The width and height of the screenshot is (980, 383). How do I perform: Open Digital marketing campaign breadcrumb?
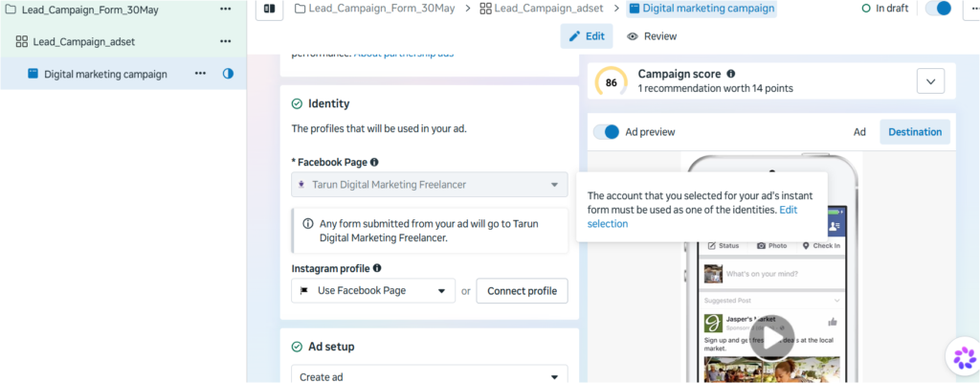(x=702, y=9)
